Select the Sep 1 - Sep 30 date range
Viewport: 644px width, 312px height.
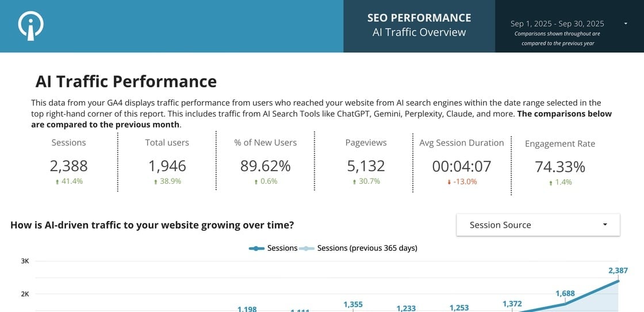click(x=557, y=24)
